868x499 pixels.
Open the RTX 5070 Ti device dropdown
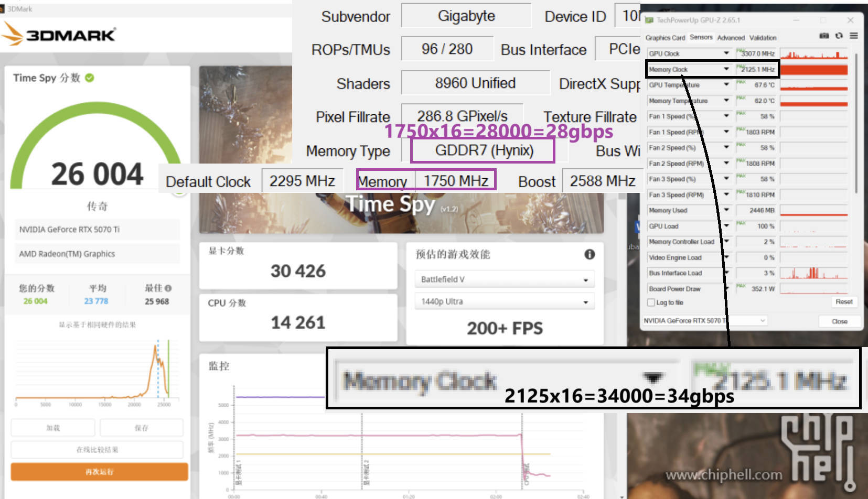tap(762, 321)
